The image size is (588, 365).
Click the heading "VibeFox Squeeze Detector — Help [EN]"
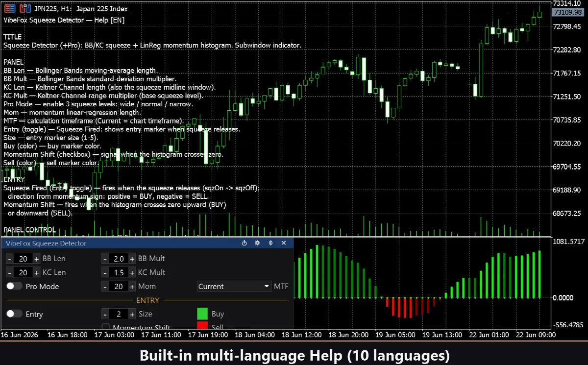64,20
